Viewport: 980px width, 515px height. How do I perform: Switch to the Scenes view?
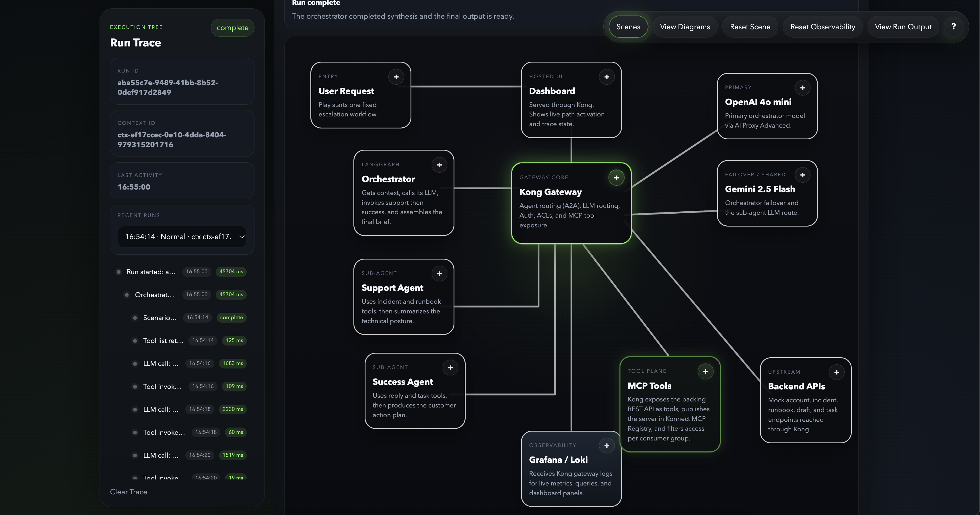coord(628,27)
